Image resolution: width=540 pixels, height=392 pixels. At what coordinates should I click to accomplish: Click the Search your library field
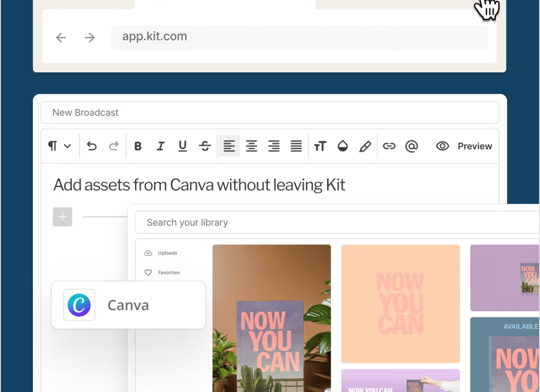coord(337,222)
